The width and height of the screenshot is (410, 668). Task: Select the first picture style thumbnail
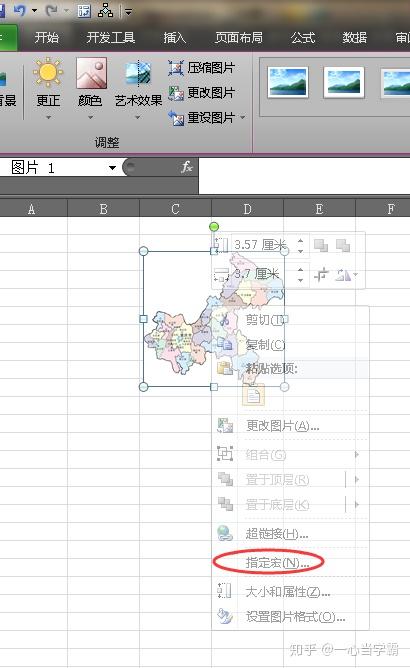[288, 82]
